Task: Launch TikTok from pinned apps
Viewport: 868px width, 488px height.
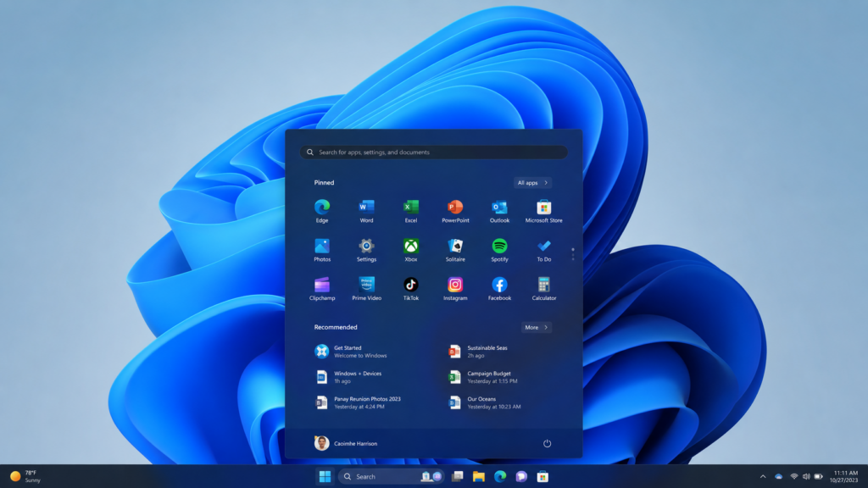Action: click(411, 288)
